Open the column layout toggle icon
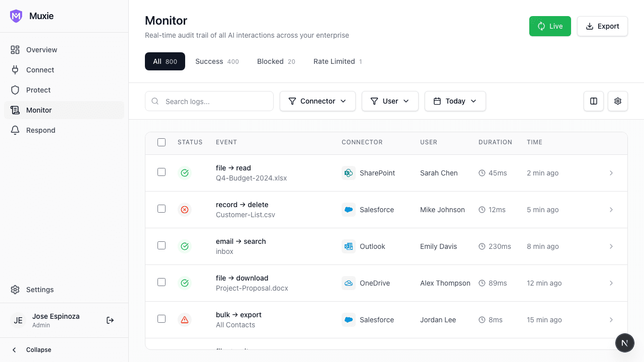Image resolution: width=644 pixels, height=362 pixels. pyautogui.click(x=594, y=101)
